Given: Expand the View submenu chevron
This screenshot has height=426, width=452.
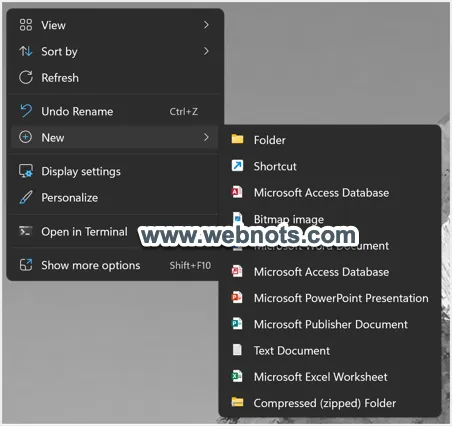Looking at the screenshot, I should (x=206, y=25).
